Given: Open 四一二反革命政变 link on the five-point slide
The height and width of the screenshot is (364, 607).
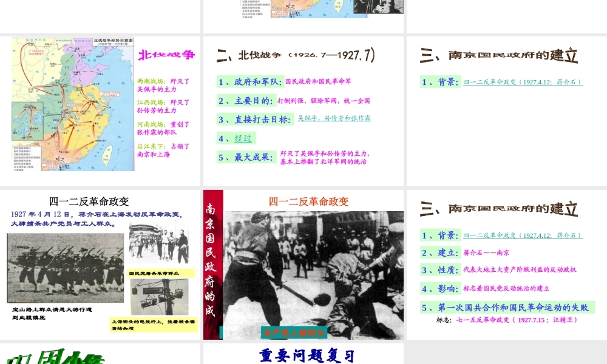Looking at the screenshot, I should click(523, 235).
